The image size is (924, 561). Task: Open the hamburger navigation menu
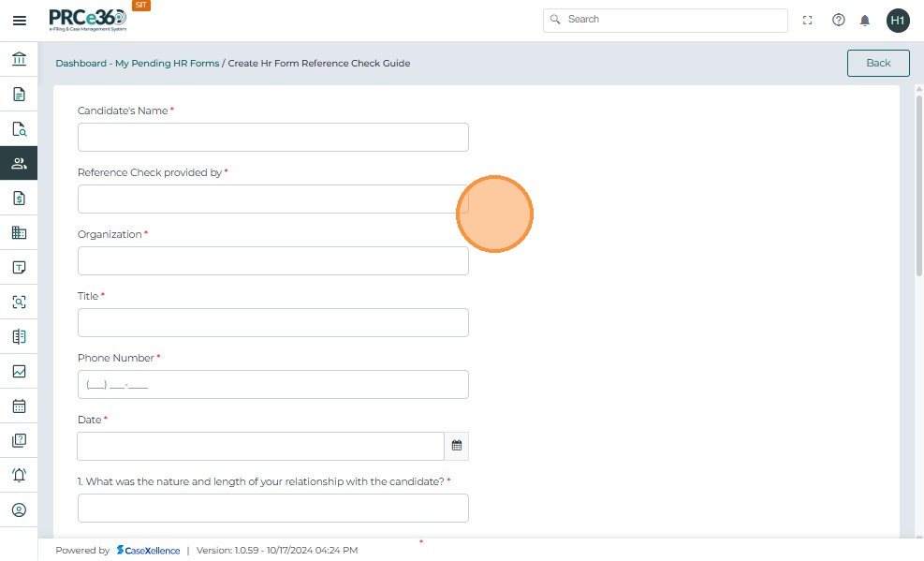click(x=19, y=21)
